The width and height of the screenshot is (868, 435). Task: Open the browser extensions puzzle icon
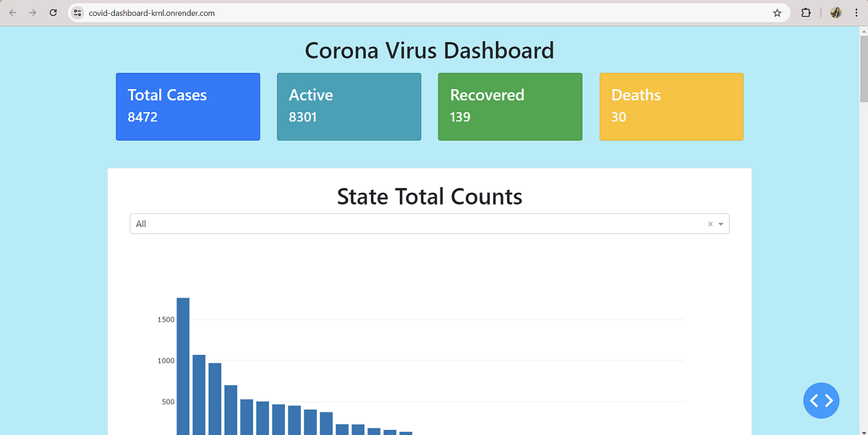tap(805, 12)
